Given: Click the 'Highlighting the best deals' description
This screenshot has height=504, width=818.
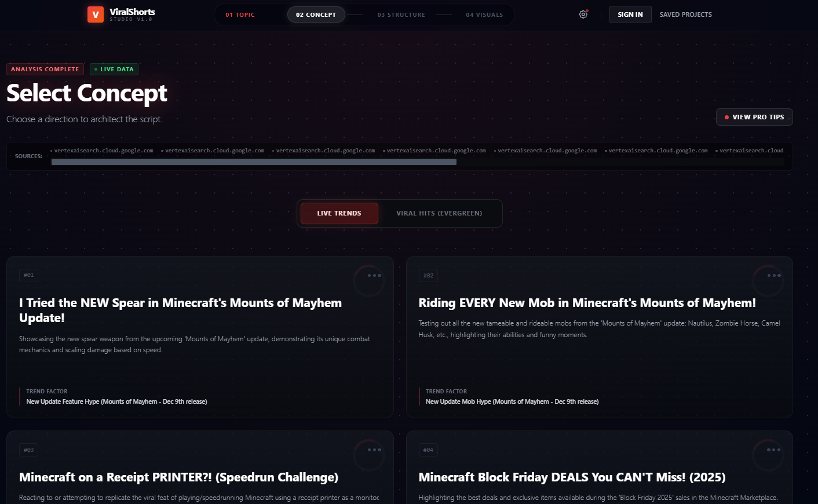Looking at the screenshot, I should point(598,498).
